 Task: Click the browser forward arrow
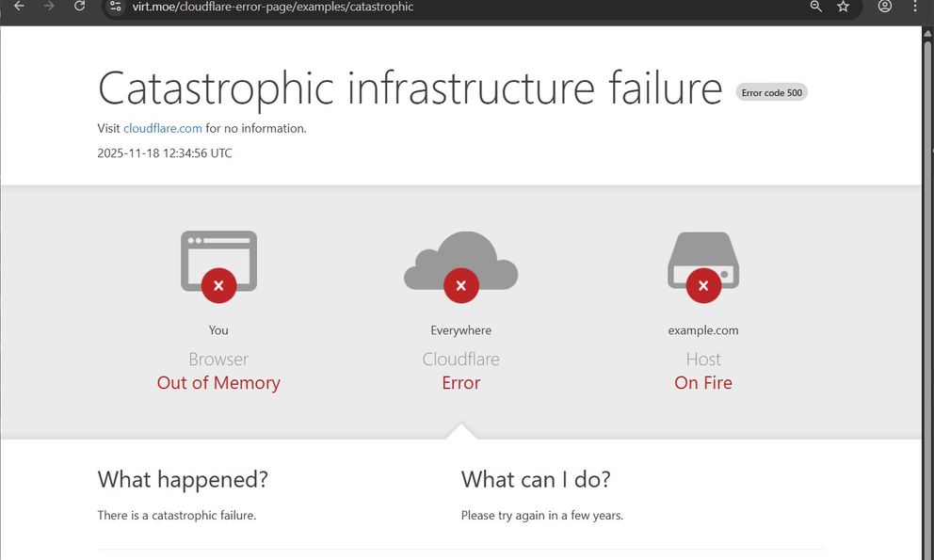tap(49, 7)
